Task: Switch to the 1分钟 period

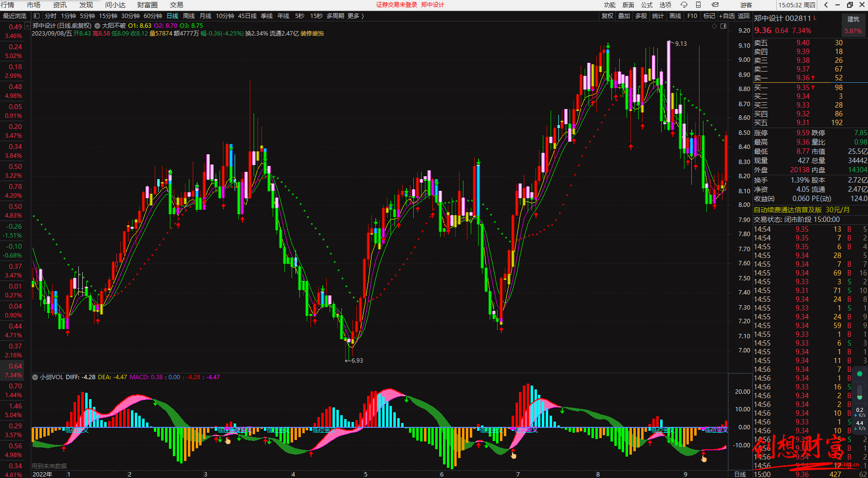Action: [68, 16]
